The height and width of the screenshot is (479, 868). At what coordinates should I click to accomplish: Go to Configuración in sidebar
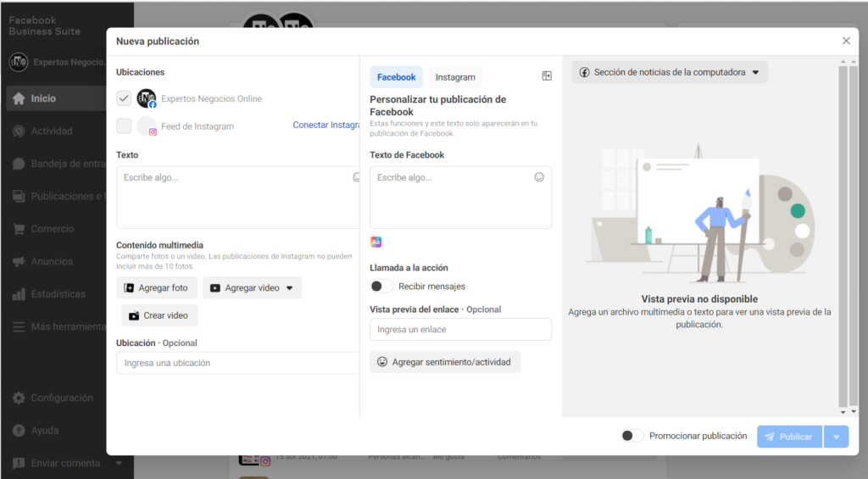(x=62, y=398)
